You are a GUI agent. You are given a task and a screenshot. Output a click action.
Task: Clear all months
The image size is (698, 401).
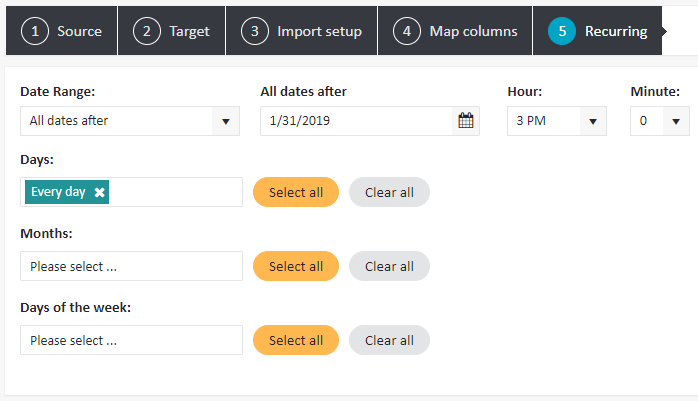[x=390, y=266]
